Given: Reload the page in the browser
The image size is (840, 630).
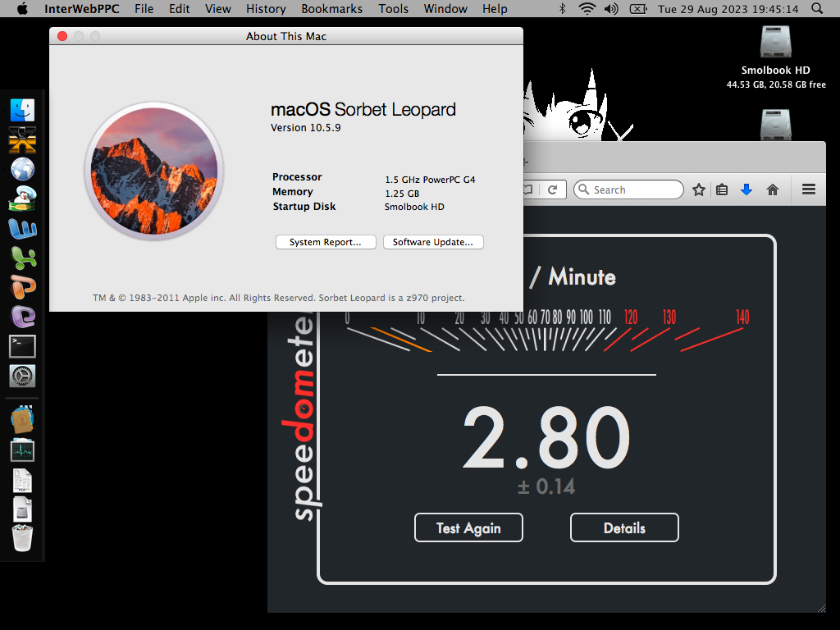Looking at the screenshot, I should click(552, 189).
